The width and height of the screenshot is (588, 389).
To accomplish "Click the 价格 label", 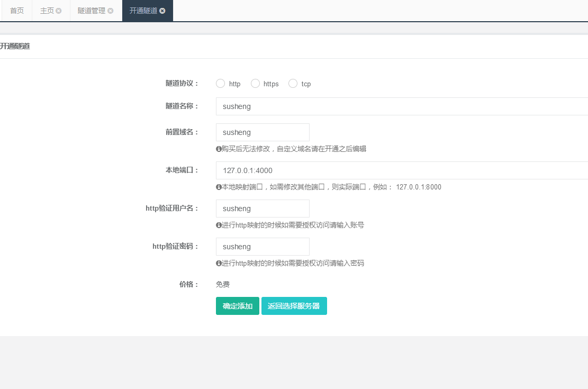I will pos(188,284).
